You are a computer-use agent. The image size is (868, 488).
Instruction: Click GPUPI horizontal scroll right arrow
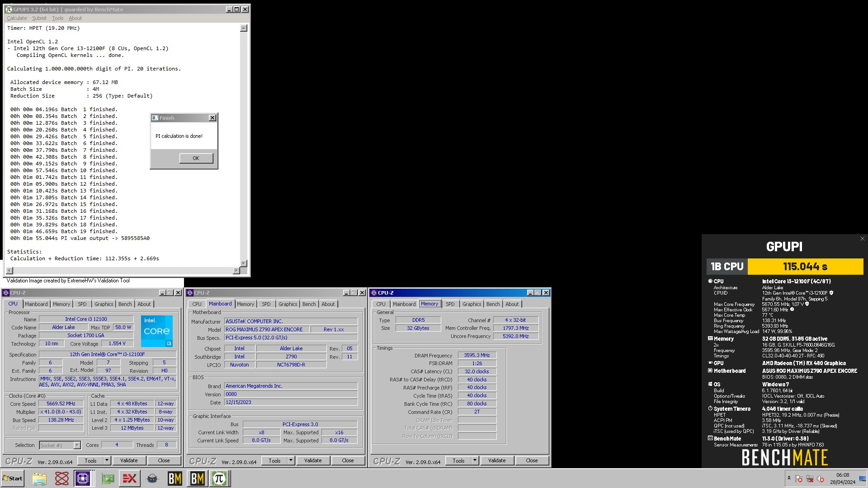pos(236,270)
